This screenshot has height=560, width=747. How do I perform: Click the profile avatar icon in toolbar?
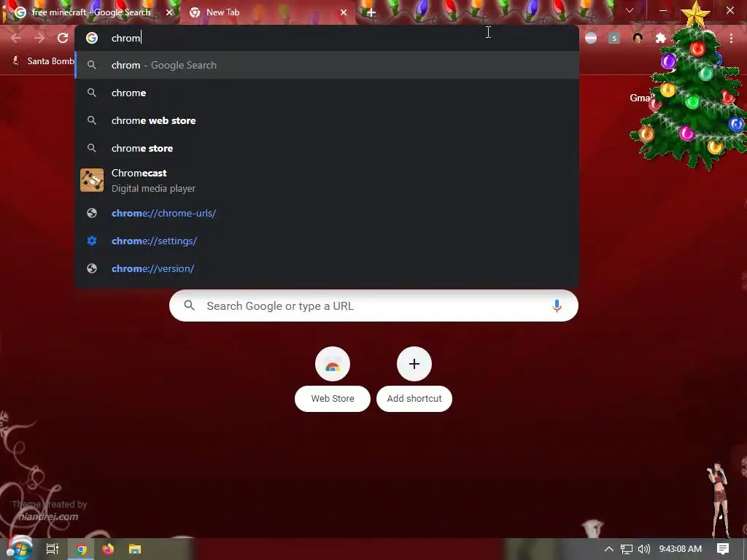pos(638,38)
